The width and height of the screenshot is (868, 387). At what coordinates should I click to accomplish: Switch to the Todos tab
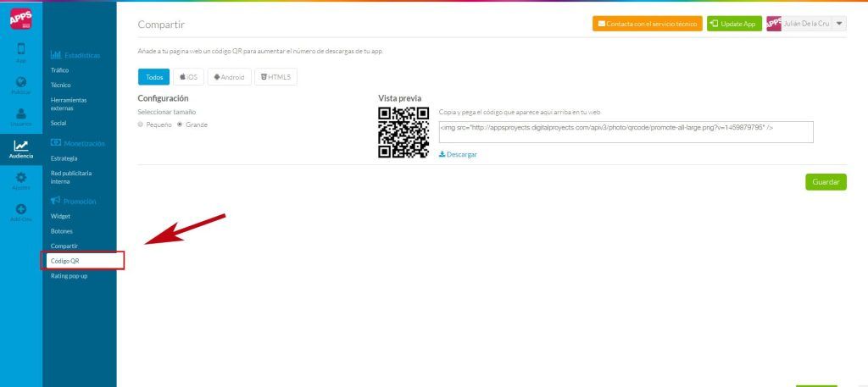coord(154,77)
